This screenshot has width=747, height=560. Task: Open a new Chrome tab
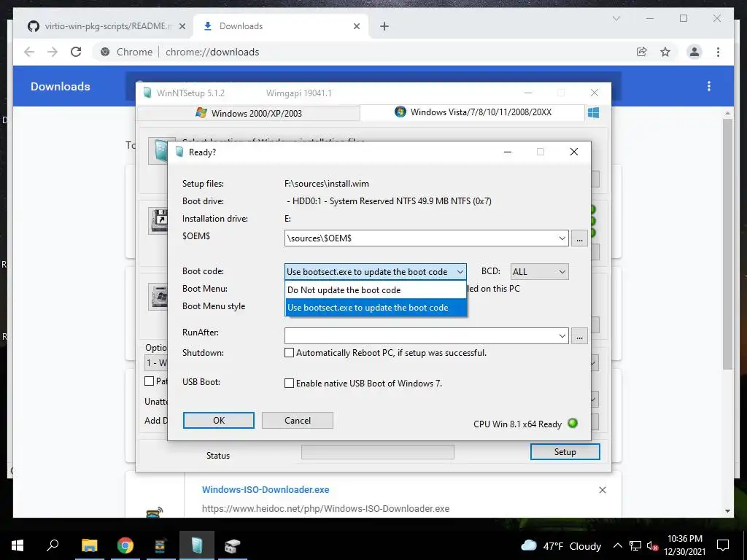point(384,27)
